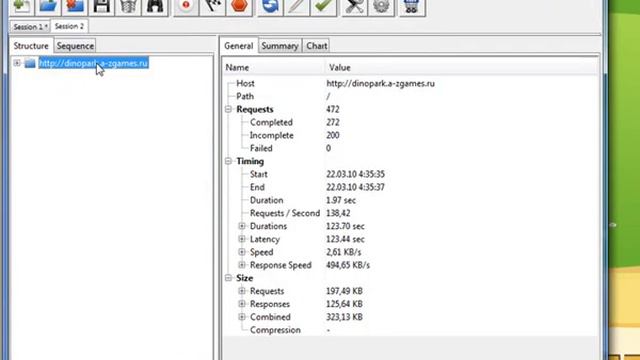The width and height of the screenshot is (640, 360).
Task: Click the 494,65 KB/s response speed value
Action: click(348, 265)
